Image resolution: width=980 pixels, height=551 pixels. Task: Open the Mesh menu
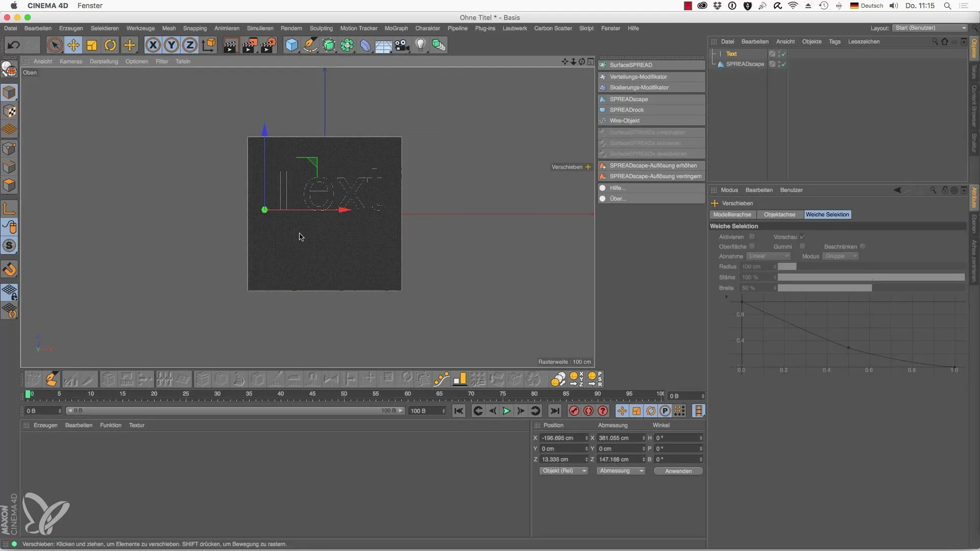click(x=169, y=29)
